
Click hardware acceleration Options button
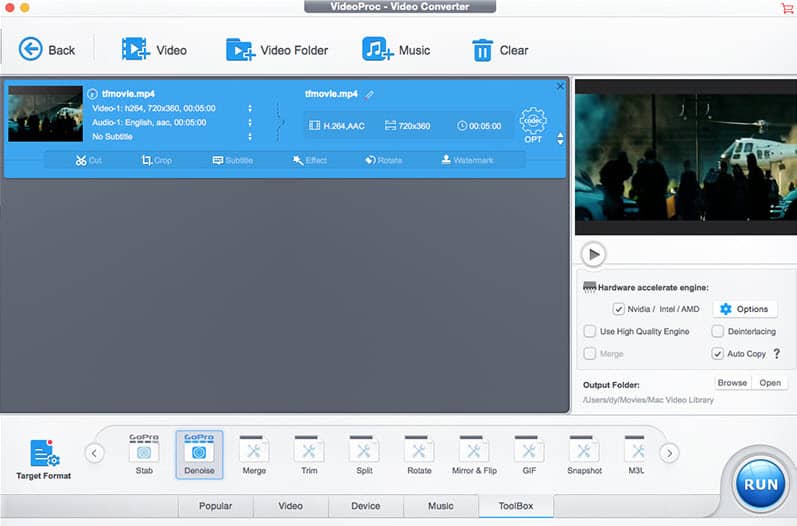[745, 309]
